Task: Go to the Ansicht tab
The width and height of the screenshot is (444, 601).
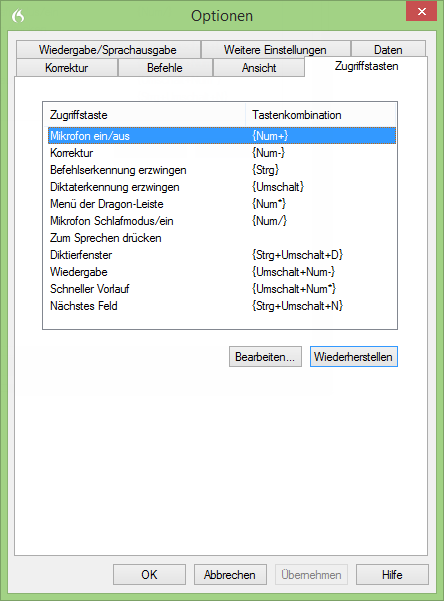Action: [x=259, y=68]
